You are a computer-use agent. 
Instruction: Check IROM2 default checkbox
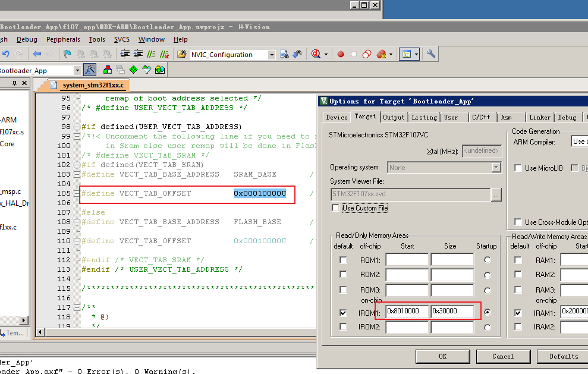pos(343,327)
